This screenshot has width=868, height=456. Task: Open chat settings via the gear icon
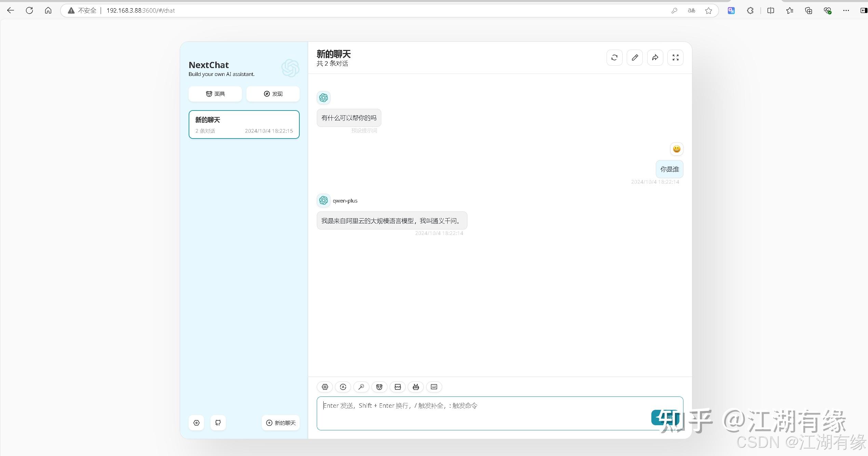325,387
